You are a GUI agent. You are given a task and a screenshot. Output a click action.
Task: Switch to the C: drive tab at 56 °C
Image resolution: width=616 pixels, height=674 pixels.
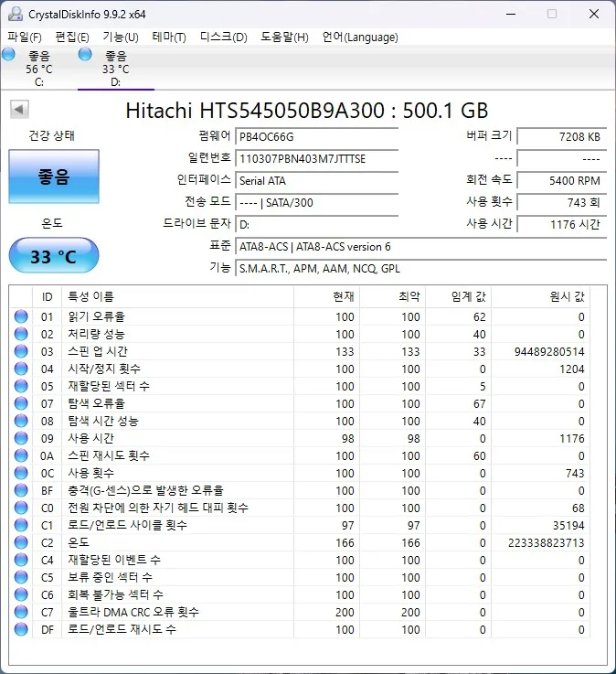tap(38, 69)
